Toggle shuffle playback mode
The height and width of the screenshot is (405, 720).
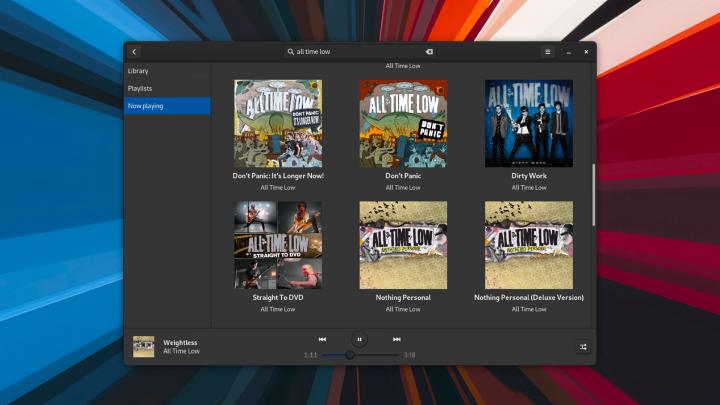[x=583, y=346]
